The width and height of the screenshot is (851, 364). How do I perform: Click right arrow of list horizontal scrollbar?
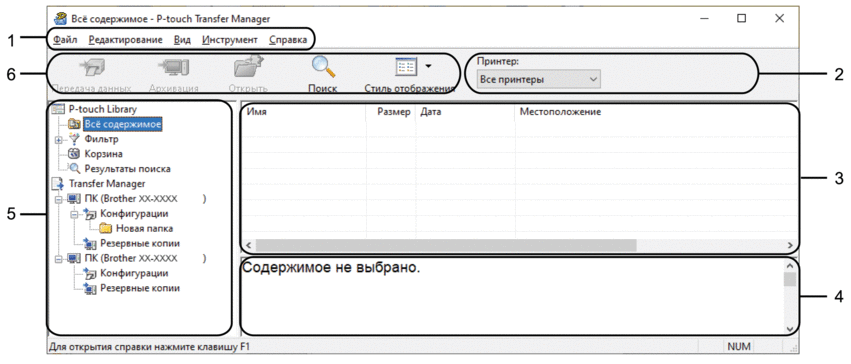pos(791,245)
